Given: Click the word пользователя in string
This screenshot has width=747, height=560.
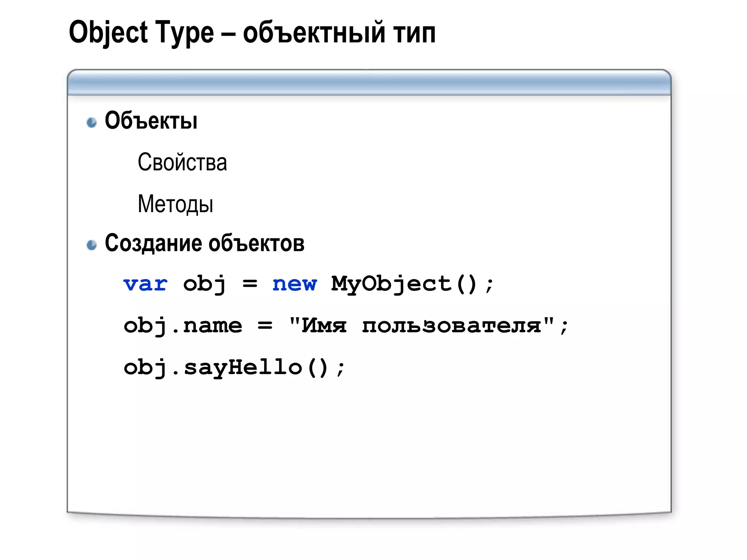Looking at the screenshot, I should coord(452,326).
